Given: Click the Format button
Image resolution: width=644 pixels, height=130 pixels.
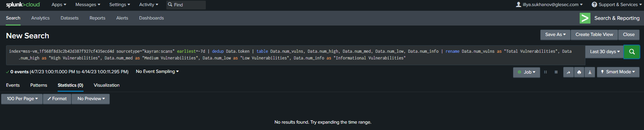Looking at the screenshot, I should [57, 99].
